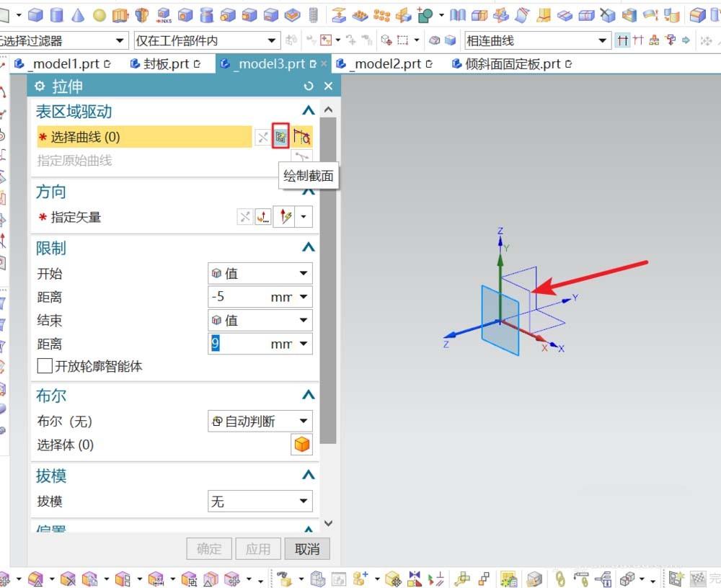721x588 pixels.
Task: Enable the 开放轮廓智能体 checkbox
Action: click(x=45, y=367)
